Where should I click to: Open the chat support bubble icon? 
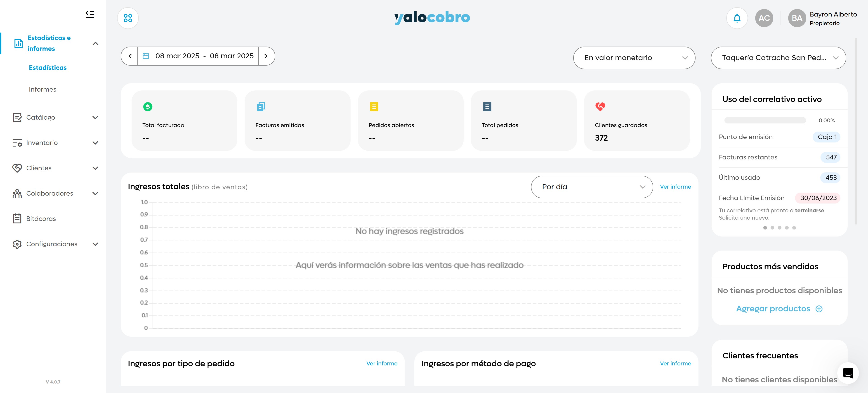click(848, 373)
